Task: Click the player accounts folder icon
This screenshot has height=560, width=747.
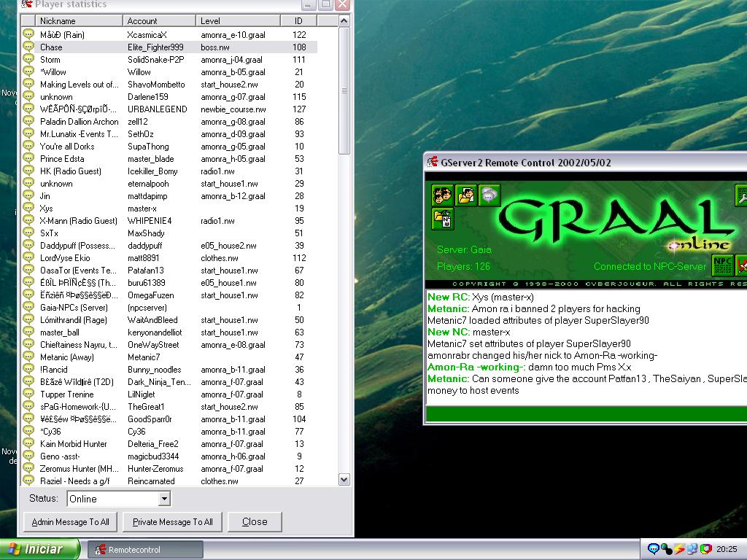Action: coord(466,195)
